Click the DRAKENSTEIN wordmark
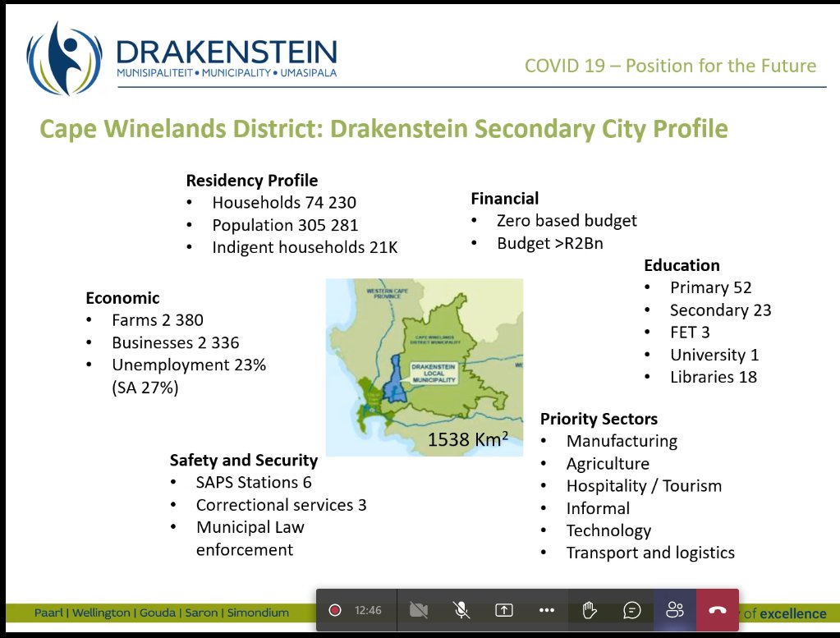The image size is (840, 638). (x=227, y=53)
